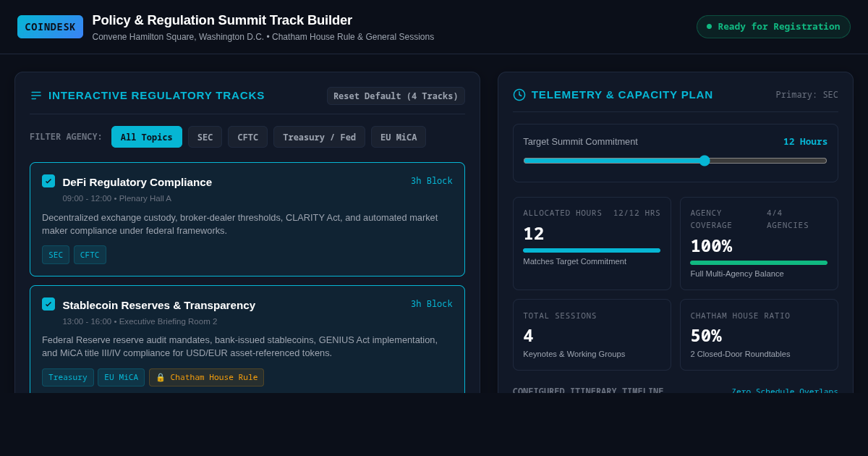Click the SEC tag on DeFi card
Screen dimensions: 868x456
point(56,255)
